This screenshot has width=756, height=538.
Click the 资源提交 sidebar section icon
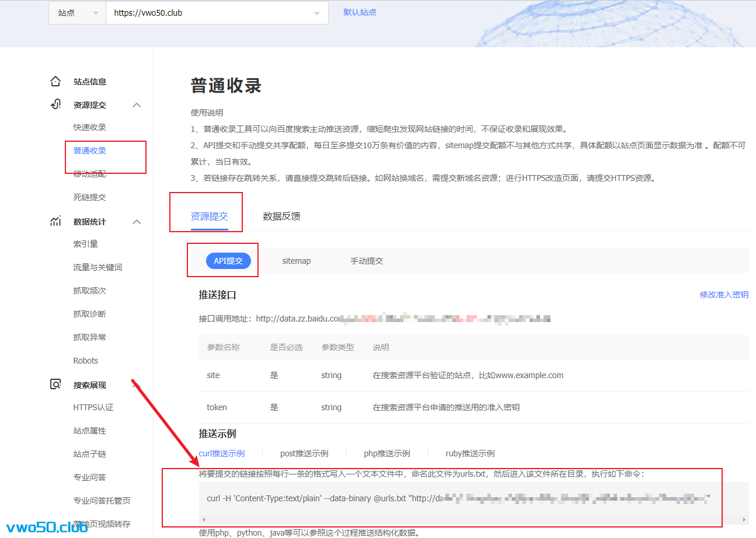coord(55,105)
